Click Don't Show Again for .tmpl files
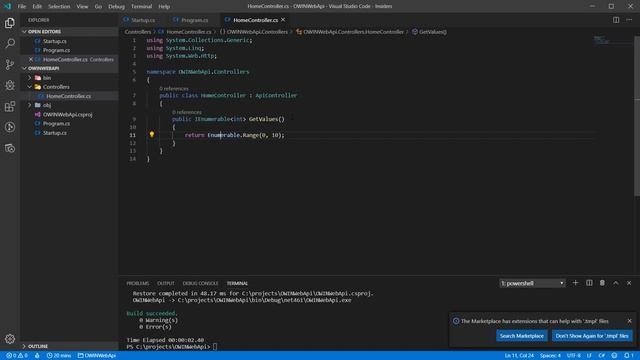The image size is (640, 360). (592, 336)
